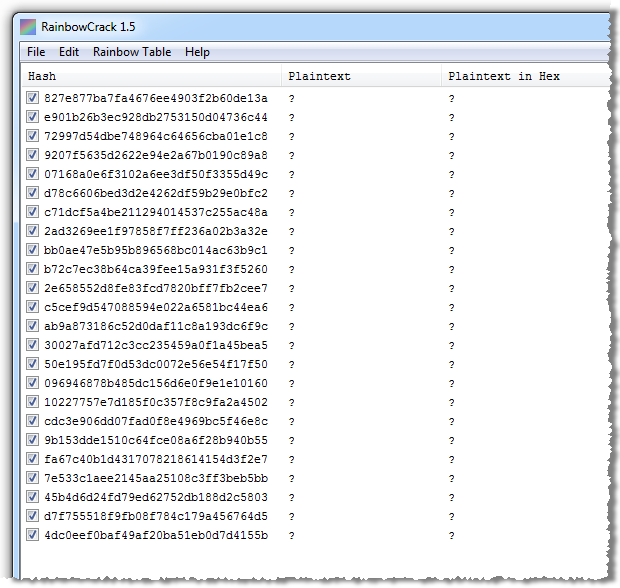Click Plaintext cell of hash 827e877b row
Screen dimensions: 620x588
click(291, 98)
